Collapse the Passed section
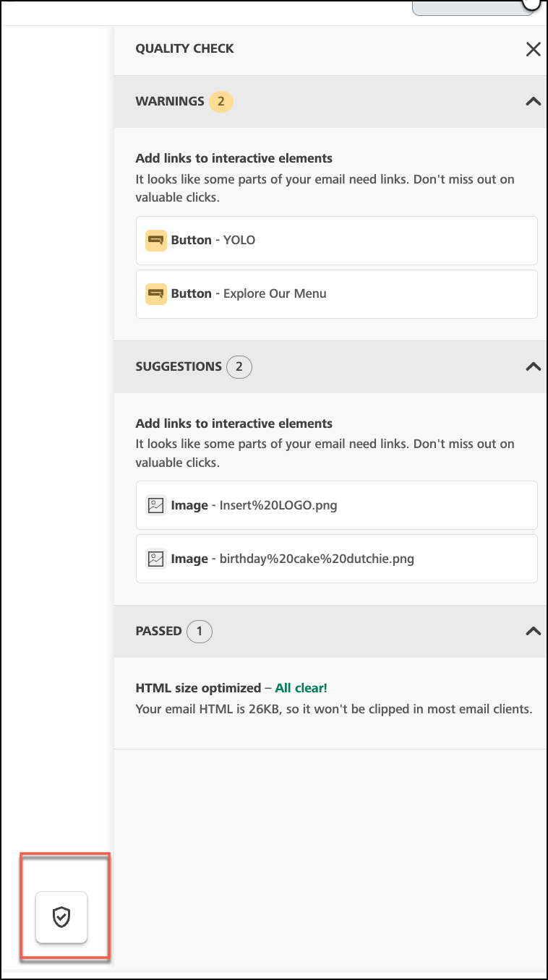This screenshot has height=980, width=548. (x=533, y=631)
